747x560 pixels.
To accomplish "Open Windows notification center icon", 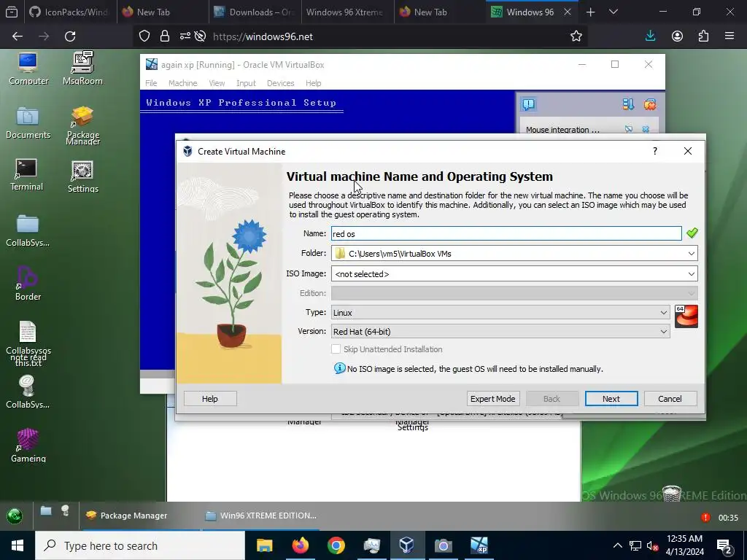I will pos(724,545).
